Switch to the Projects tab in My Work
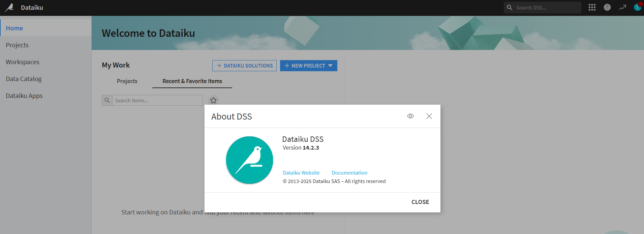Image resolution: width=644 pixels, height=234 pixels. pyautogui.click(x=127, y=81)
